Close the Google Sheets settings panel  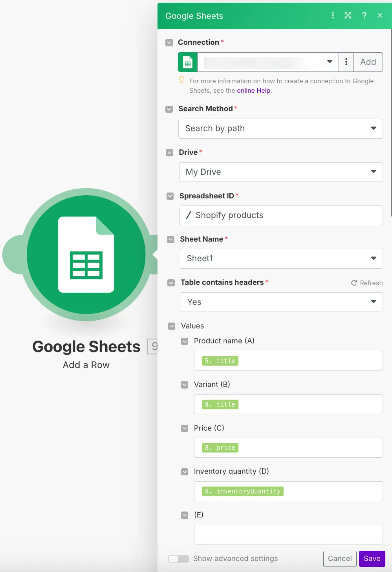pyautogui.click(x=380, y=15)
